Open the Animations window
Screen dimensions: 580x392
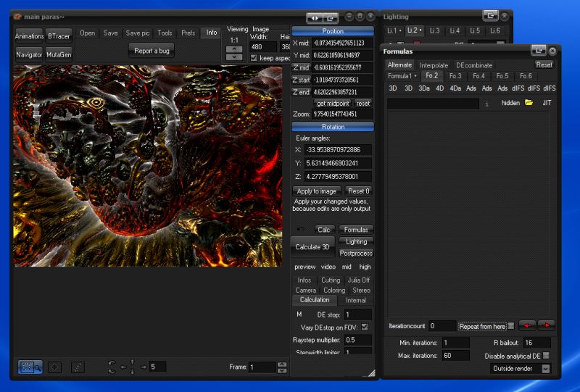coord(29,36)
